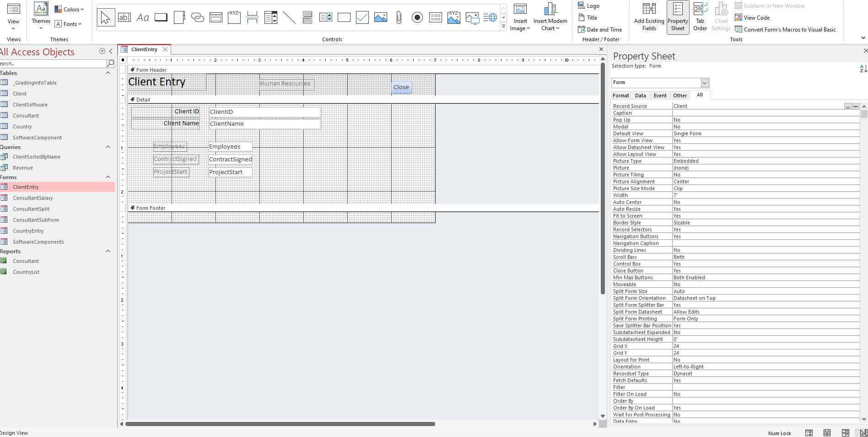This screenshot has width=868, height=437.
Task: Collapse the Tables group in navigation pane
Action: coord(108,73)
